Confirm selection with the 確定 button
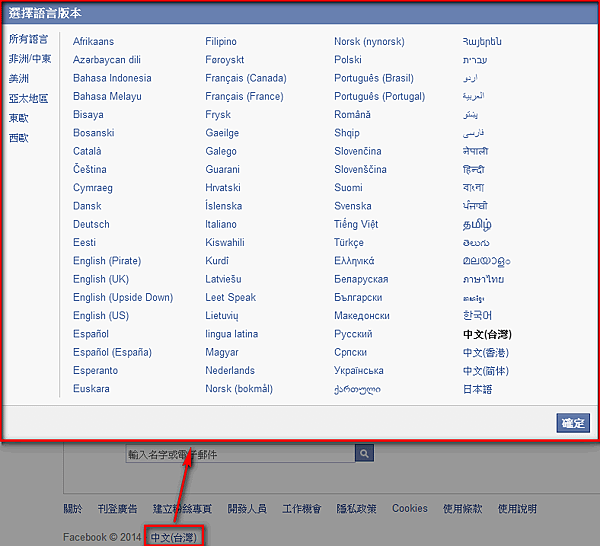 [x=573, y=423]
